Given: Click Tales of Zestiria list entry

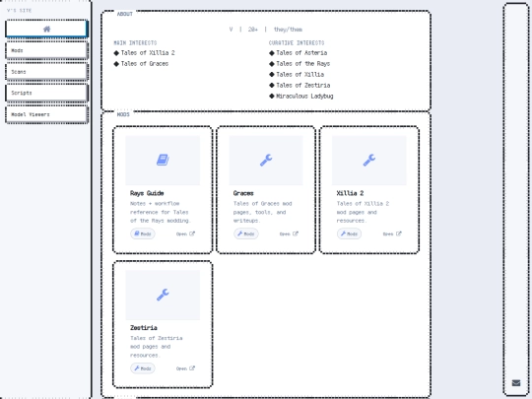Looking at the screenshot, I should 303,85.
